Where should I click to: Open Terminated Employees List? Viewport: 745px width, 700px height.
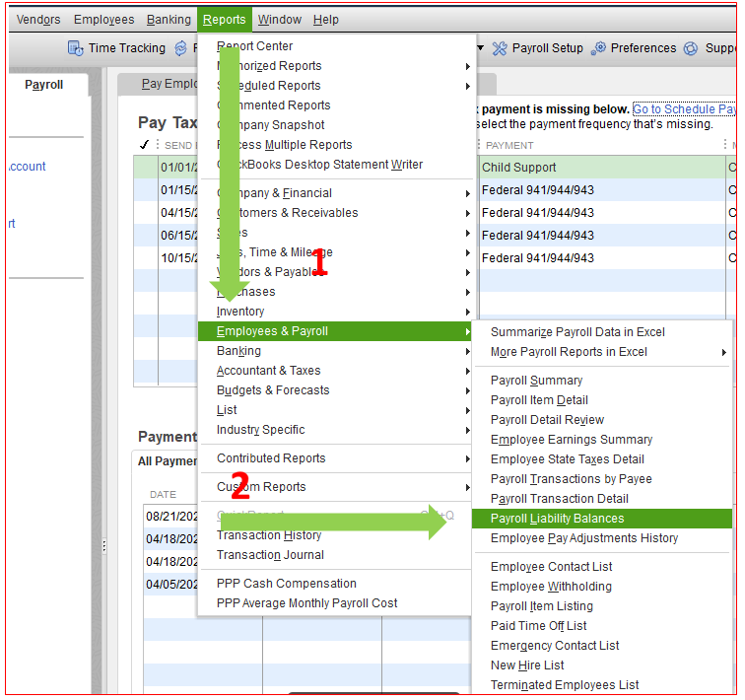point(565,685)
